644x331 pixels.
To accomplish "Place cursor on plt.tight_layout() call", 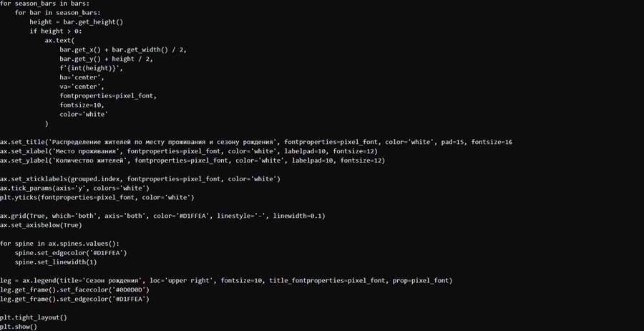I will tap(33, 317).
